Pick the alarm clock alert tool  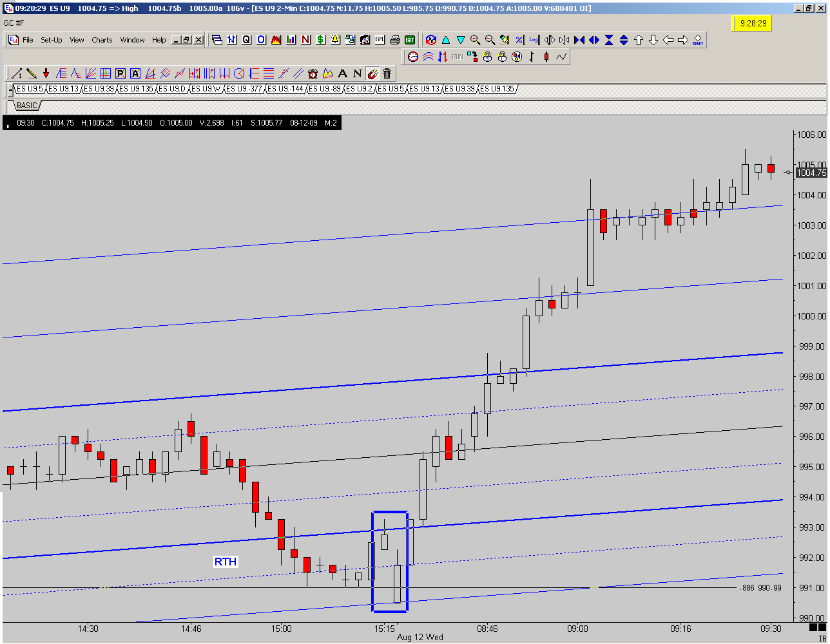tap(313, 73)
